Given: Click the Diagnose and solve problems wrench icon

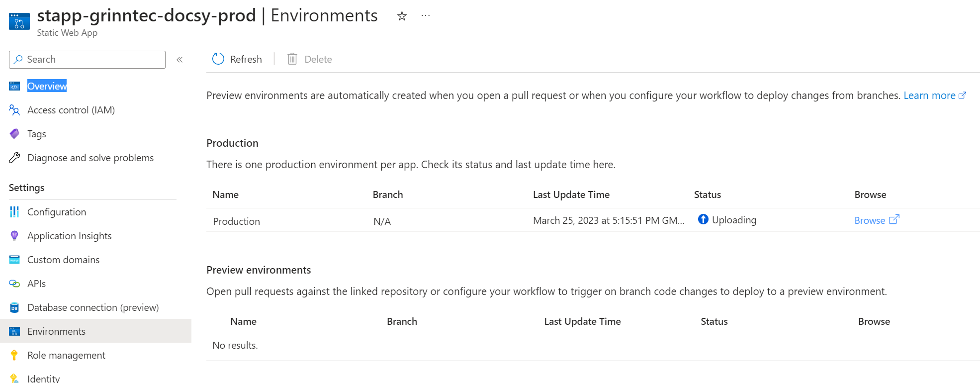Looking at the screenshot, I should point(14,158).
